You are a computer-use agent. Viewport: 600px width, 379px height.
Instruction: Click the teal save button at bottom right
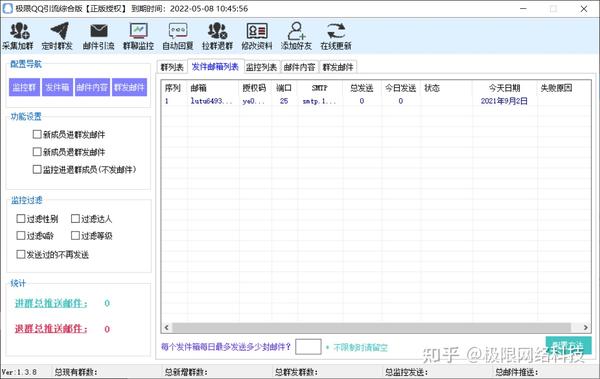click(568, 346)
